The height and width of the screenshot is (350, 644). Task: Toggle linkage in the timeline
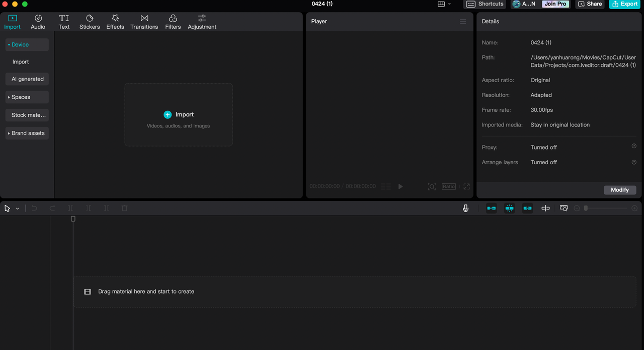(x=527, y=208)
